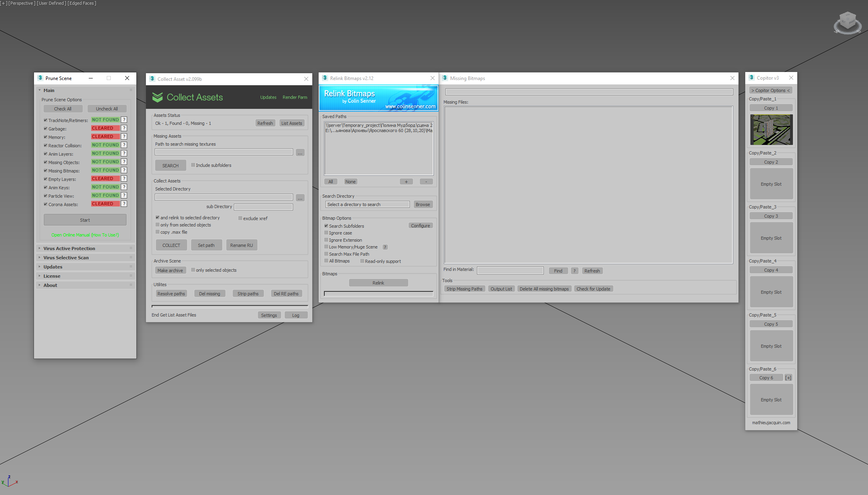The width and height of the screenshot is (868, 495).
Task: Open the Render Farm link in Collect Assets
Action: 295,97
